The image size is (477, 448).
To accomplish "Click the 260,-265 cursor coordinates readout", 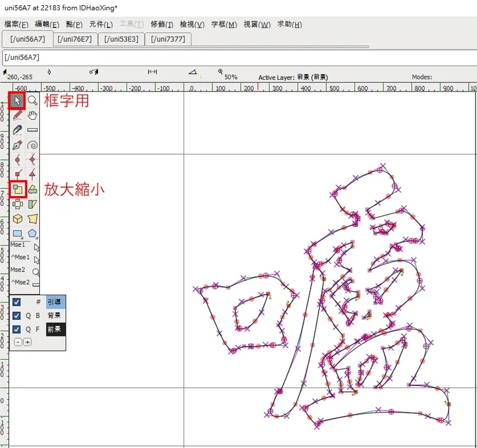I will point(20,77).
